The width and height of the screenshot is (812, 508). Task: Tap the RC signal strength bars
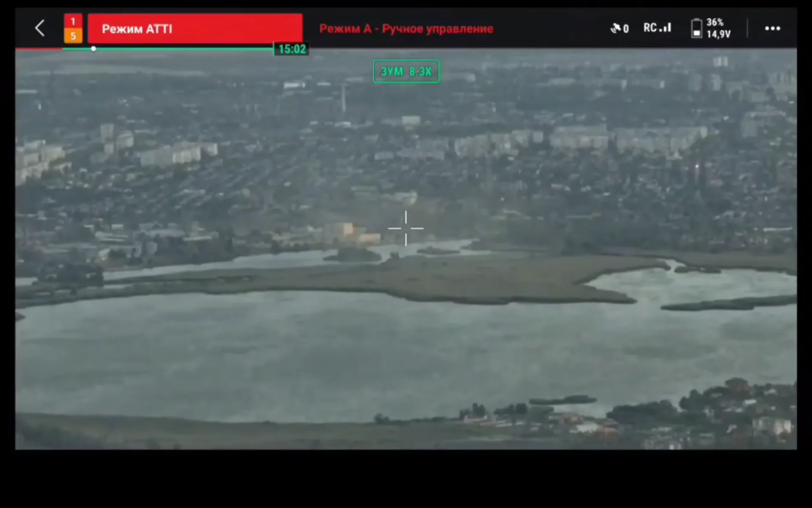(x=666, y=28)
